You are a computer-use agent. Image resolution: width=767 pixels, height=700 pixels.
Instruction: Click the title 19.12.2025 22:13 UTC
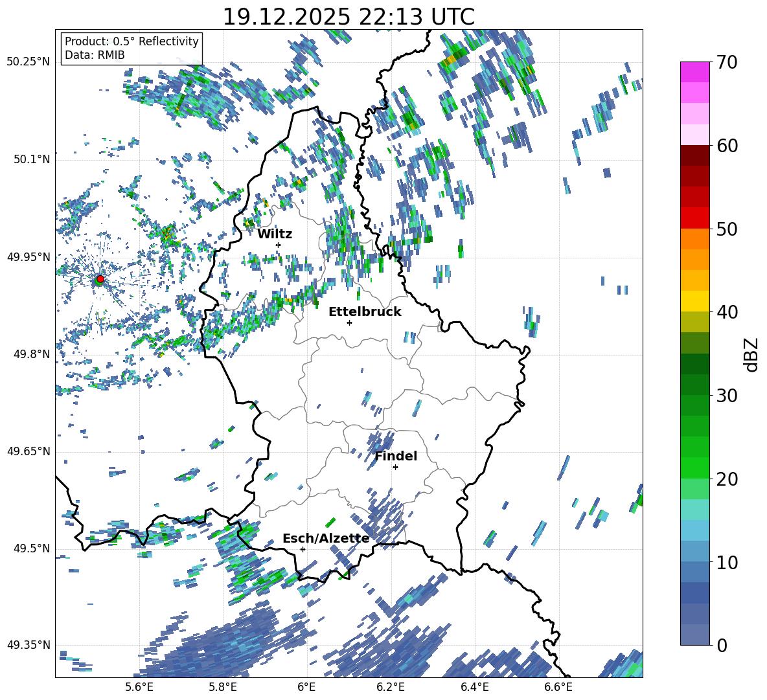349,17
